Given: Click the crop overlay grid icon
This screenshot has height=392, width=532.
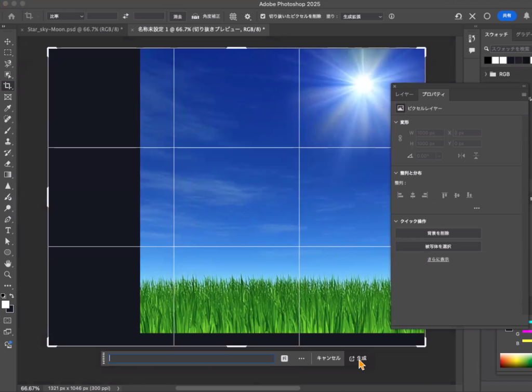Looking at the screenshot, I should click(x=233, y=17).
